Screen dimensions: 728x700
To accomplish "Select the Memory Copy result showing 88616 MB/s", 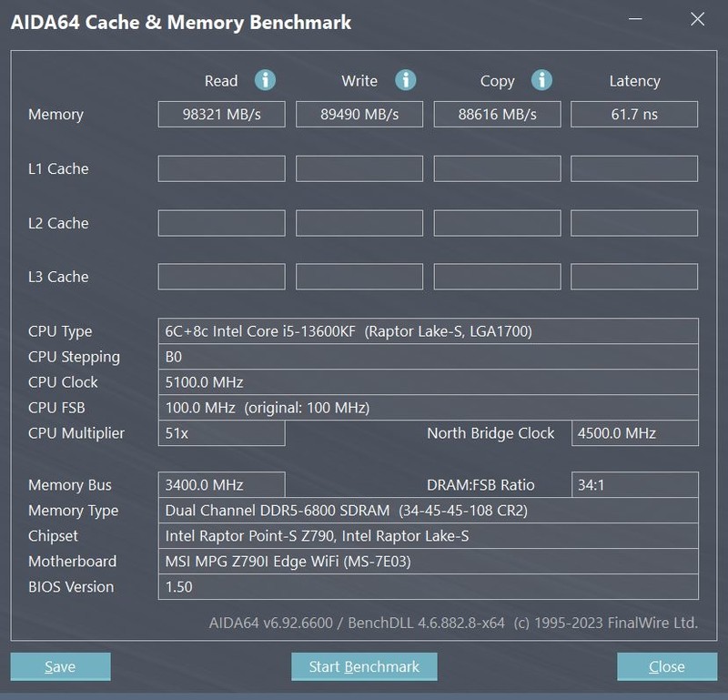I will 497,114.
